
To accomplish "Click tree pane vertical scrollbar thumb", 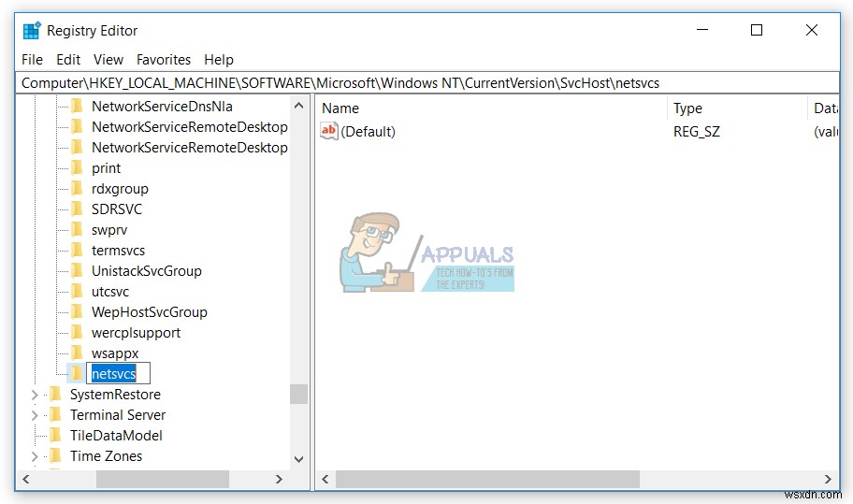I will (298, 395).
